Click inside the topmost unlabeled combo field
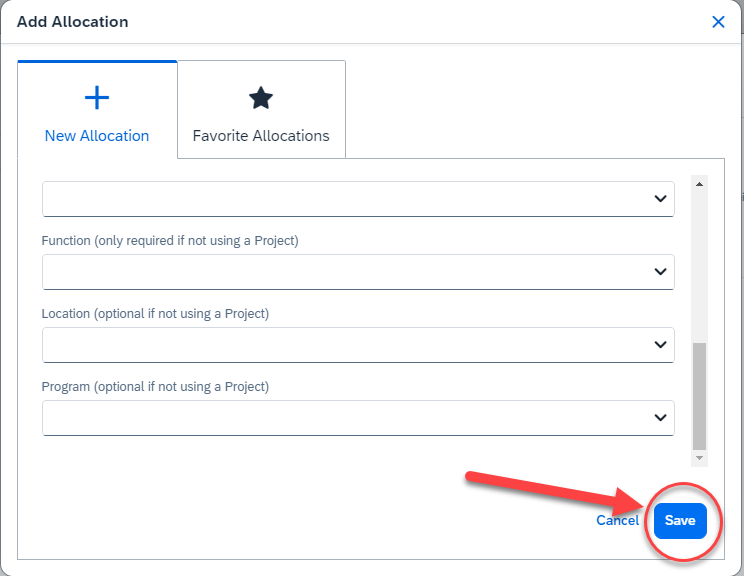Viewport: 744px width, 576px height. 340,199
